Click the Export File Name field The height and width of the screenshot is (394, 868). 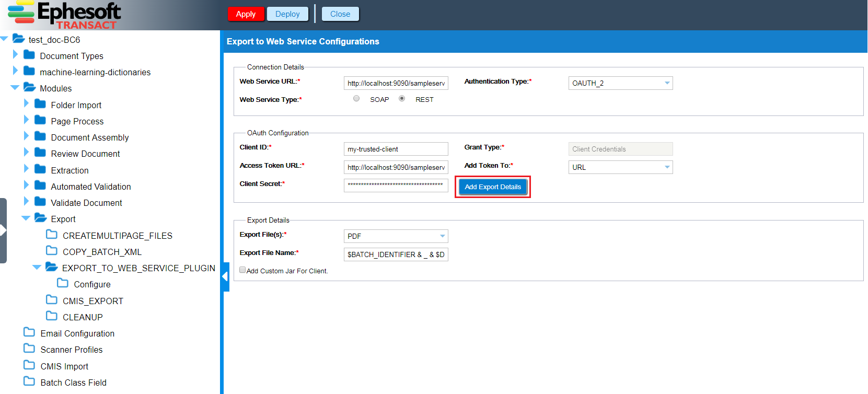coord(396,254)
